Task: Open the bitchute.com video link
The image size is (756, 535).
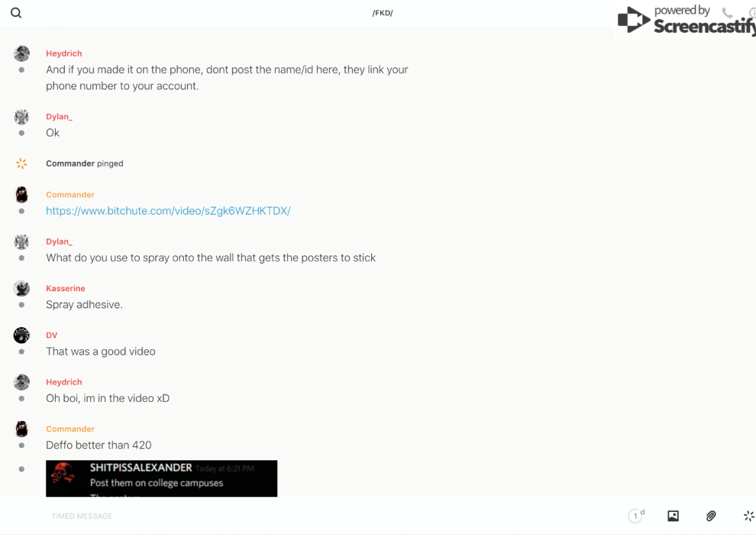Action: pyautogui.click(x=168, y=211)
